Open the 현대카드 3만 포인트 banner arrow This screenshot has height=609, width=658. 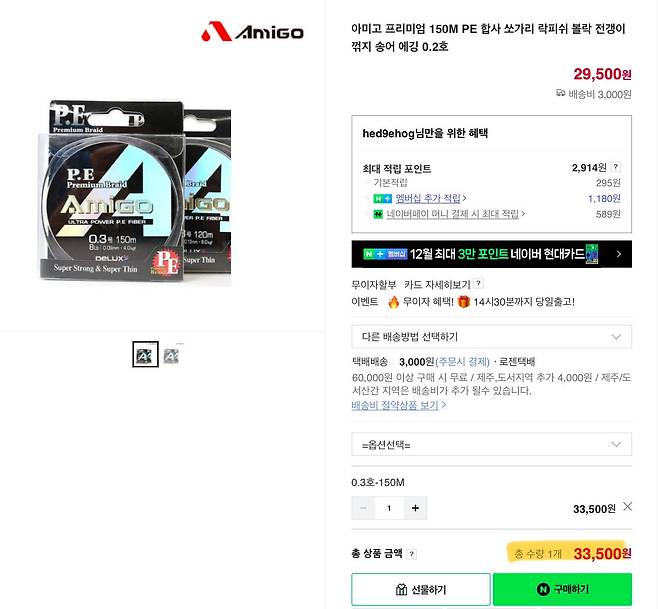pyautogui.click(x=619, y=254)
